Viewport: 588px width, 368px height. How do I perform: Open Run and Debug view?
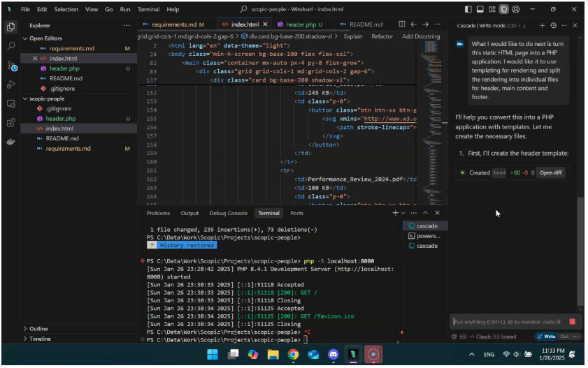click(x=11, y=84)
